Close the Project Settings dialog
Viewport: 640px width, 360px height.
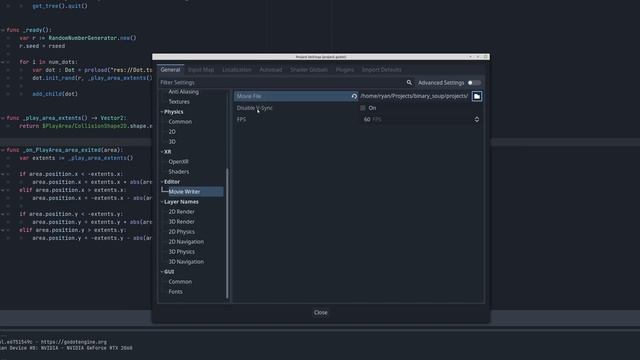tap(320, 313)
